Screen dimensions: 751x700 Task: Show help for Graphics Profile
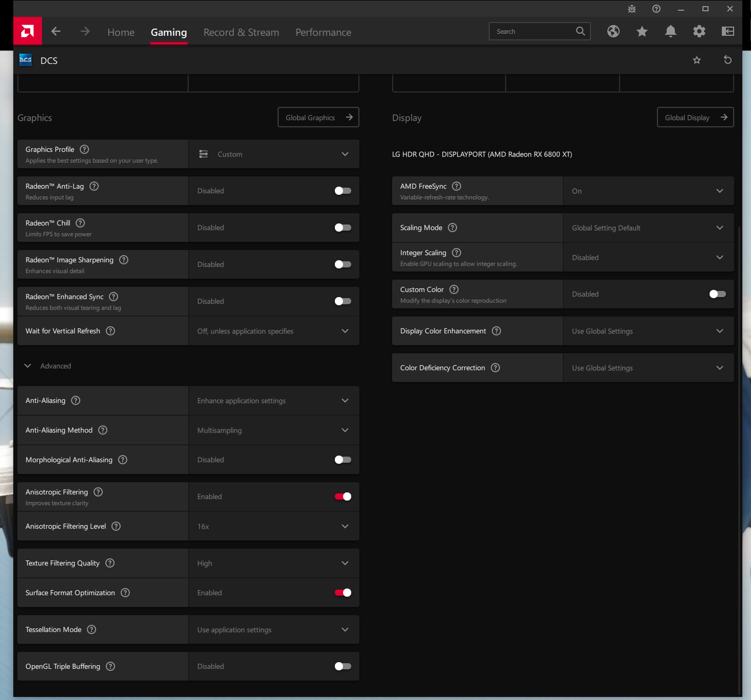[85, 149]
